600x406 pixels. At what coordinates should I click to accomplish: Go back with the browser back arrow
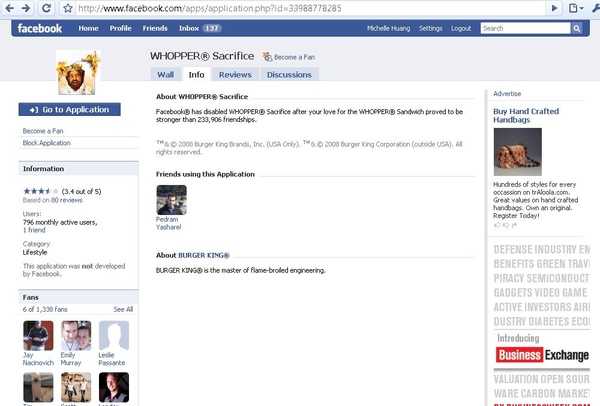click(10, 8)
